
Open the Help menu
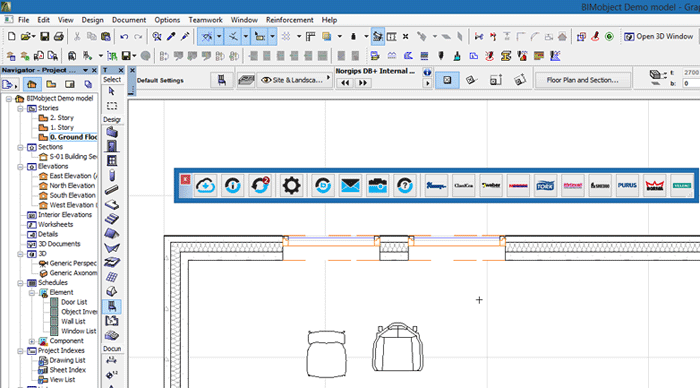point(329,20)
